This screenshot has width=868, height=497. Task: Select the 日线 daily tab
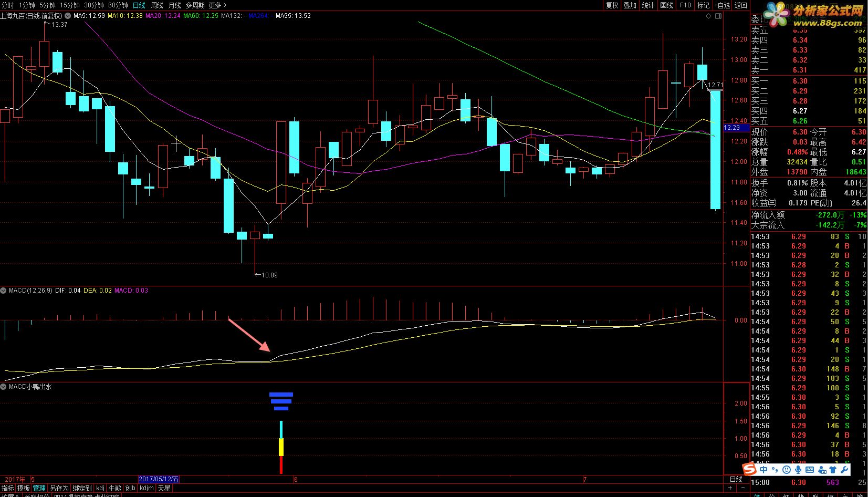(x=139, y=5)
